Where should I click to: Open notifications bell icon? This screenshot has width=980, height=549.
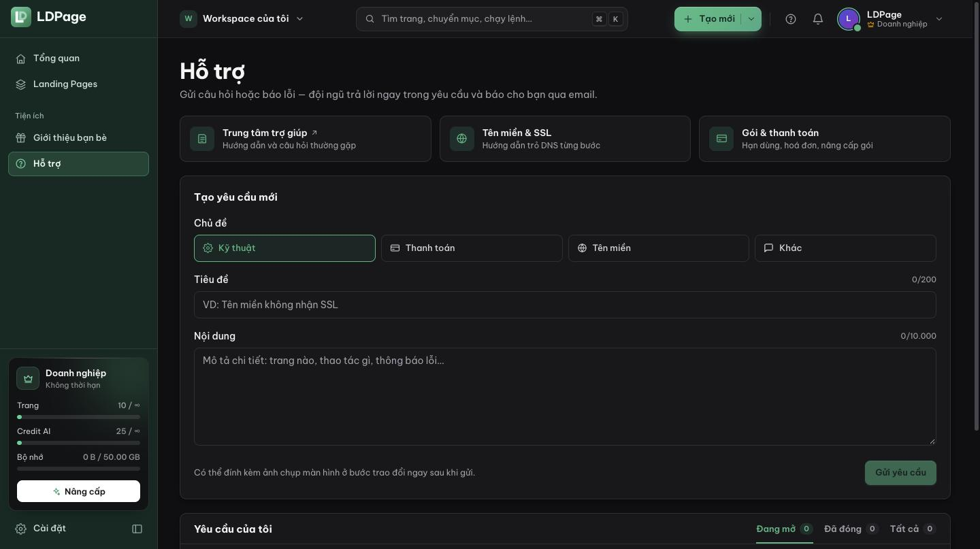click(818, 19)
